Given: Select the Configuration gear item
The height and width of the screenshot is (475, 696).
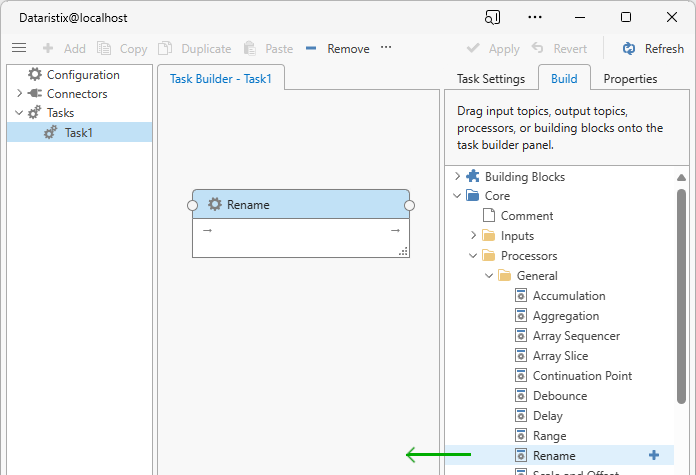Looking at the screenshot, I should 36,75.
